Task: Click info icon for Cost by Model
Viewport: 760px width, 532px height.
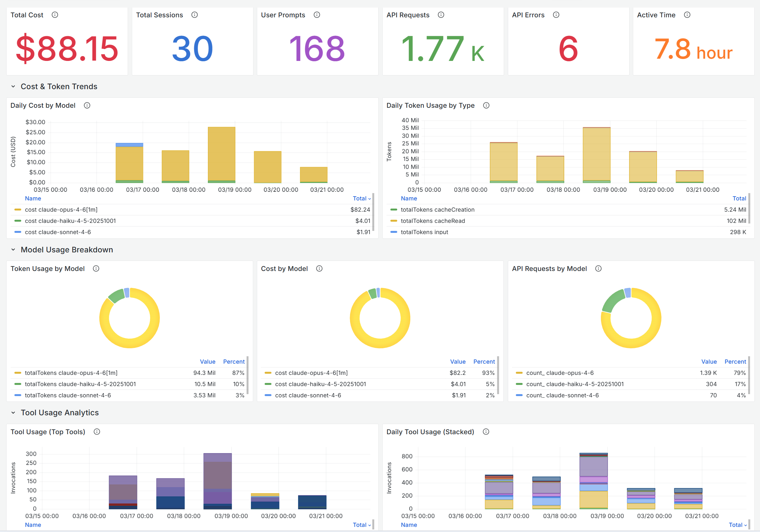Action: 319,269
